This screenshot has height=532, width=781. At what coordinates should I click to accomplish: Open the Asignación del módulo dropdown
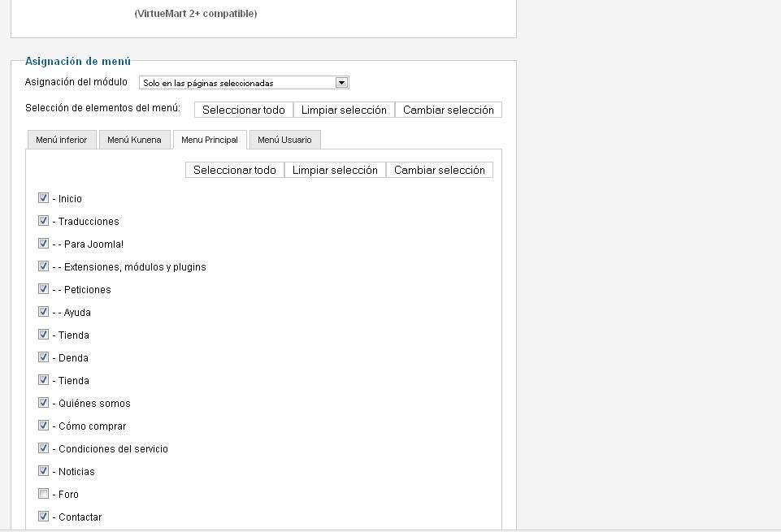click(x=244, y=83)
